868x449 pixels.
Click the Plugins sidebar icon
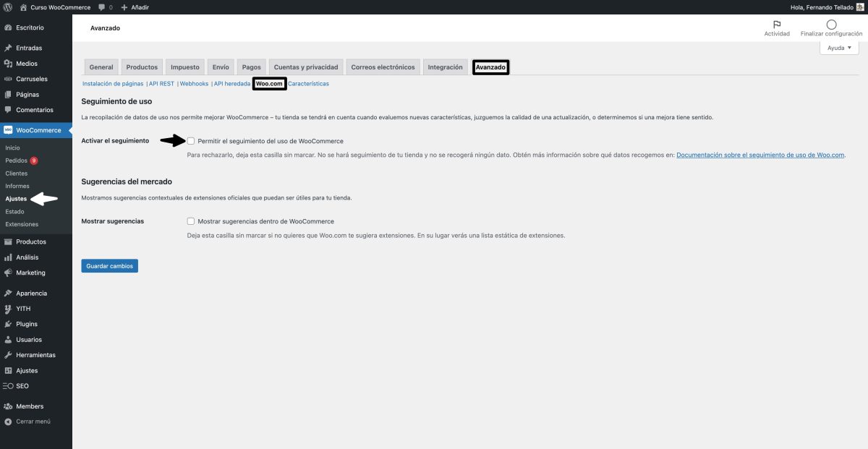pos(9,324)
